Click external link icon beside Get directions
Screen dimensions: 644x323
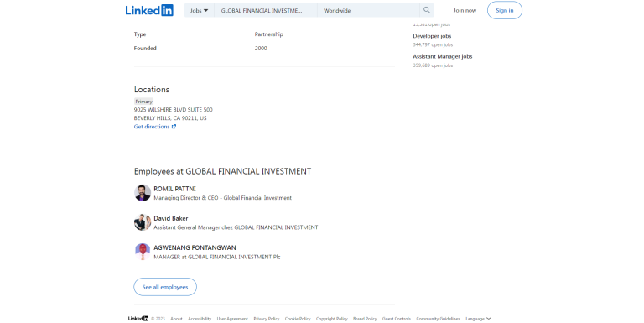[174, 127]
